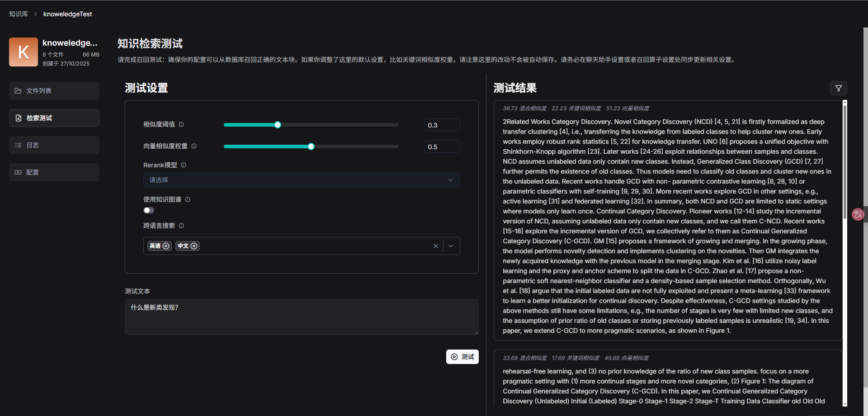Remove the 中文 language tag
Screen dimensions: 868x416
(194, 246)
